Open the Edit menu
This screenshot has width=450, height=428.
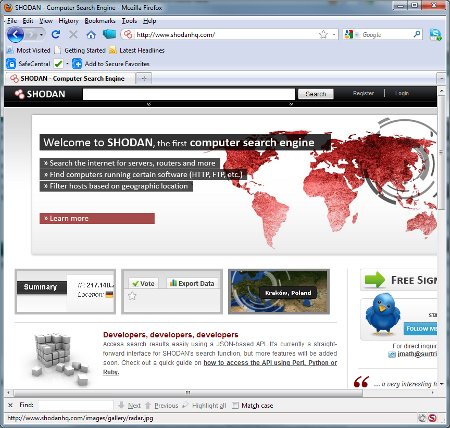28,21
